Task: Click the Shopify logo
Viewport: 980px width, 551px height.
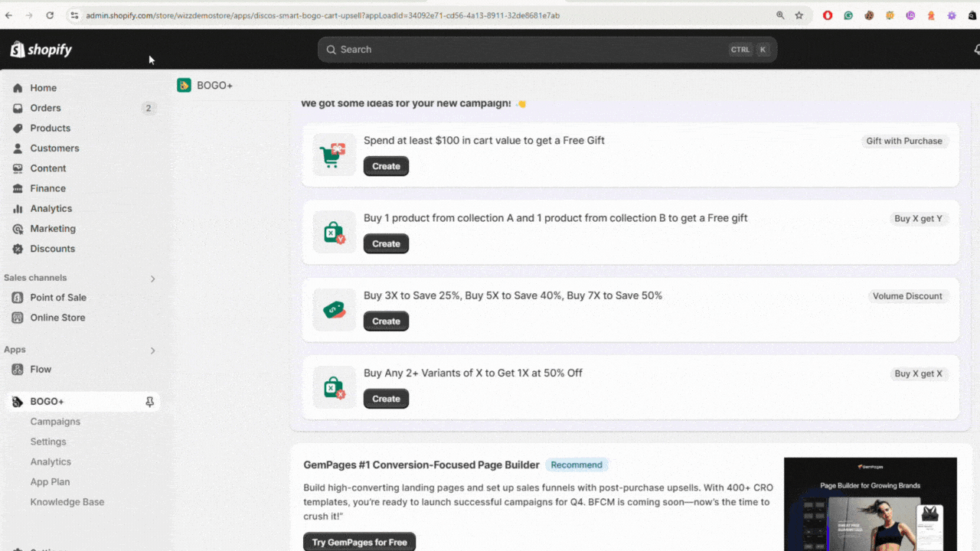Action: pyautogui.click(x=41, y=50)
